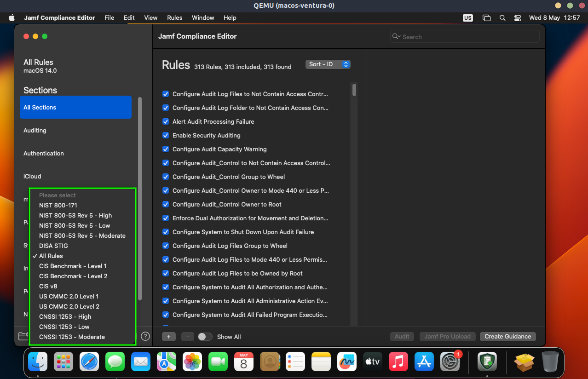
Task: Uncheck Alert Audit Processing Failure rule
Action: [166, 121]
